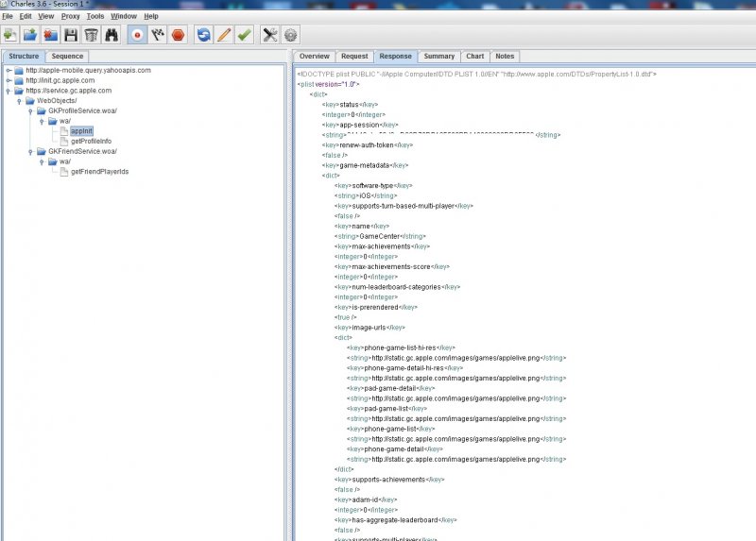The width and height of the screenshot is (756, 541).
Task: Open the Proxy menu
Action: [x=70, y=16]
